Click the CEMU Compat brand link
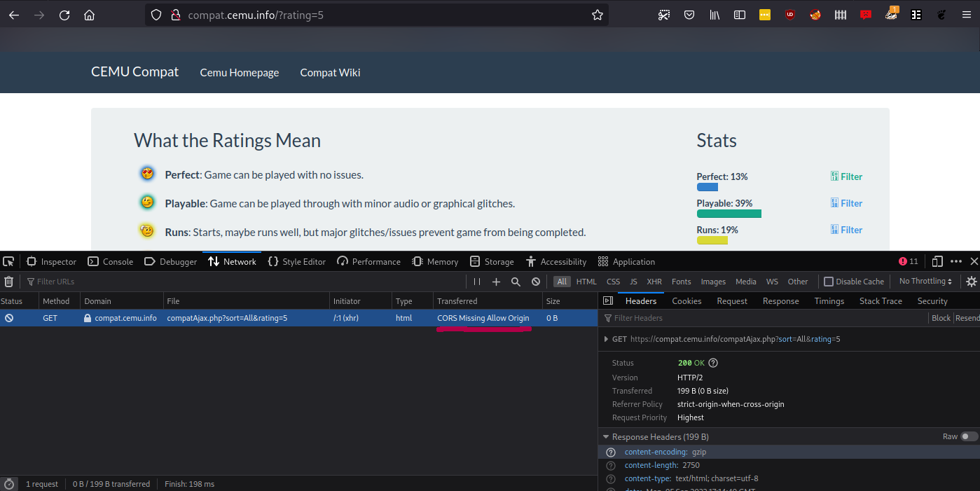This screenshot has width=980, height=491. pyautogui.click(x=134, y=71)
